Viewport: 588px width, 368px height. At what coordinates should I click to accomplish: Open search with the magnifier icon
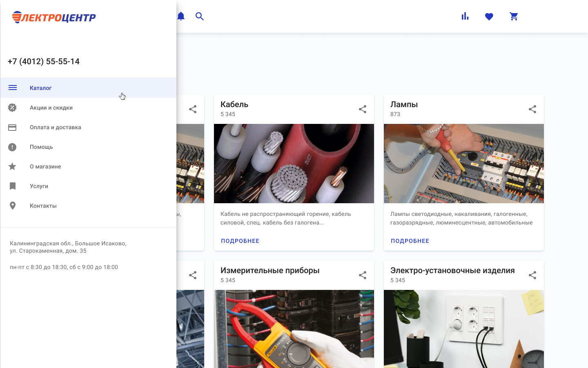(200, 16)
